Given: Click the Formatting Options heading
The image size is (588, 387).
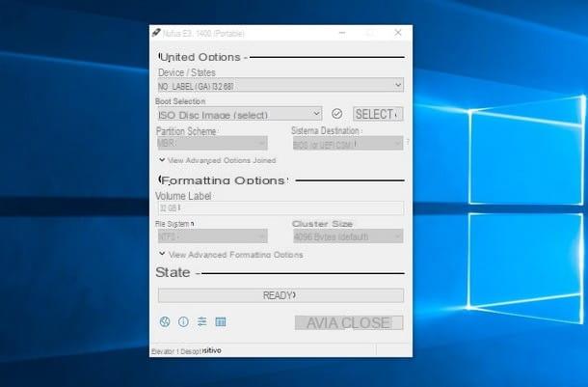Looking at the screenshot, I should (224, 180).
